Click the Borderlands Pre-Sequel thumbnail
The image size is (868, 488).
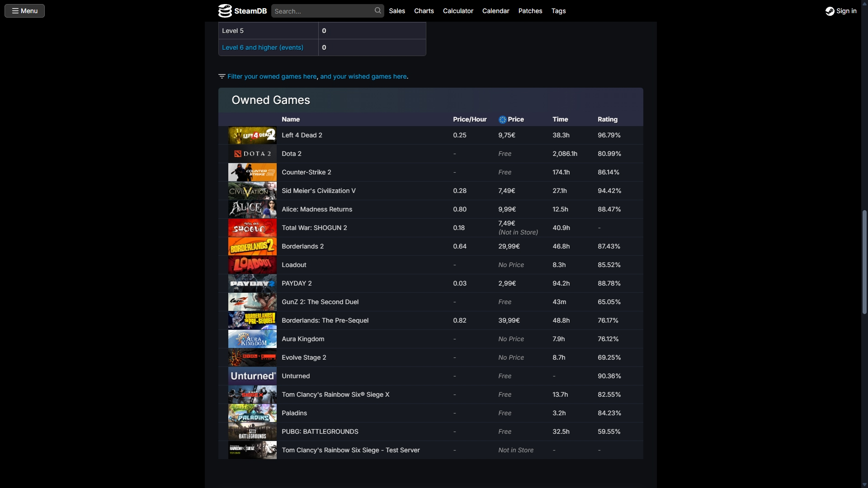click(252, 320)
